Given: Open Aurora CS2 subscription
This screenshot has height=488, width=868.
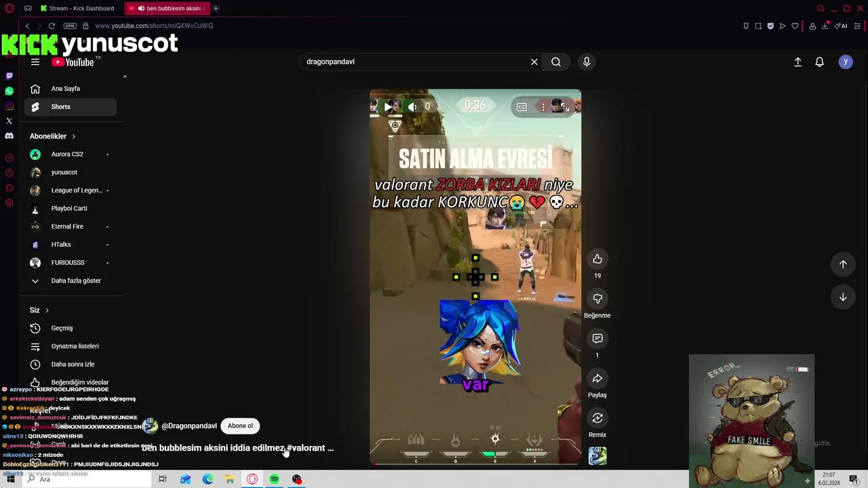Looking at the screenshot, I should coord(71,155).
